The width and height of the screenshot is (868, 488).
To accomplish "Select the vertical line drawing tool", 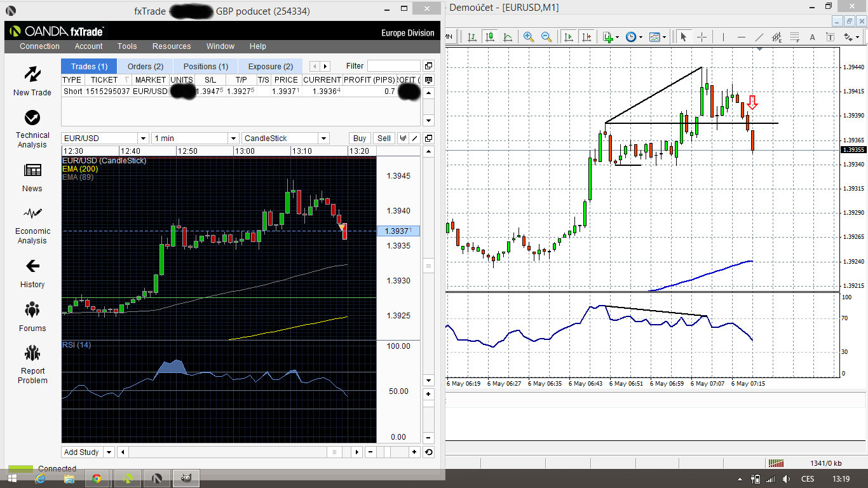I will (723, 37).
